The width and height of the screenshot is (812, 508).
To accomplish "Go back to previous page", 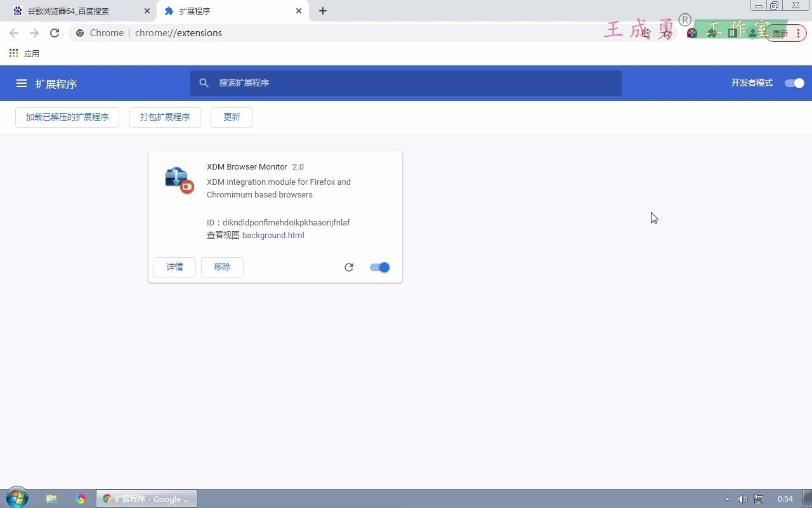I will tap(14, 33).
